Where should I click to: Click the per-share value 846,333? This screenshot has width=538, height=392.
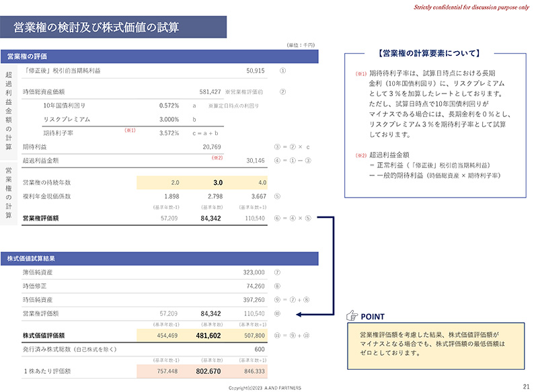[x=255, y=371]
